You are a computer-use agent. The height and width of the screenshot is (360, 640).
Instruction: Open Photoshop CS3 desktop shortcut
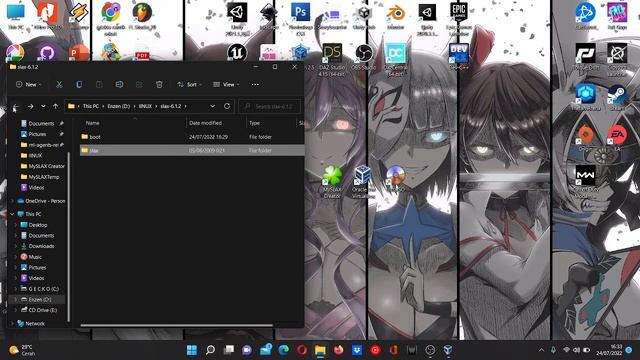point(301,18)
